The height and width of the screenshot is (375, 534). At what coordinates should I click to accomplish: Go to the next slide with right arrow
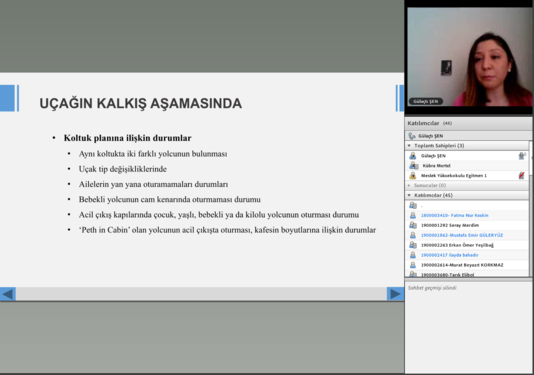point(395,294)
